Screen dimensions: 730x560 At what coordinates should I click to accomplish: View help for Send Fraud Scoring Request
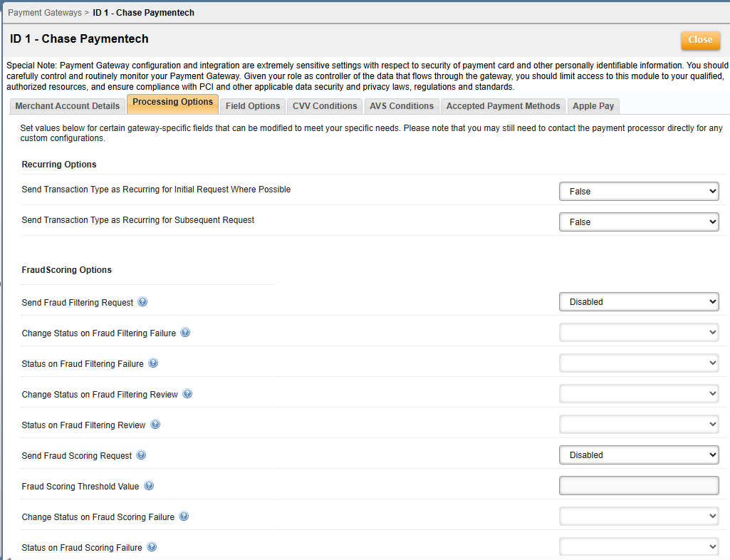click(141, 455)
